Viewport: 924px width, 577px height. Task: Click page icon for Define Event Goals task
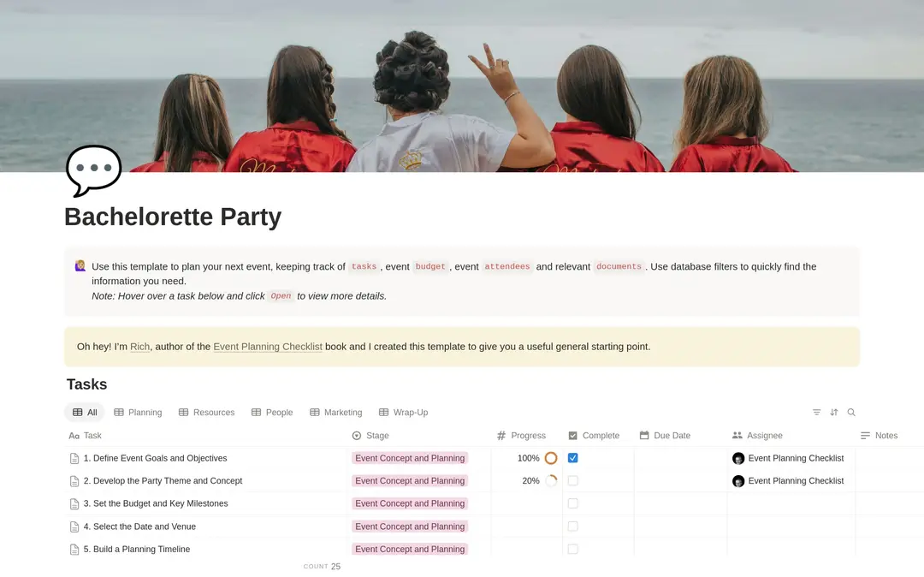(x=74, y=459)
